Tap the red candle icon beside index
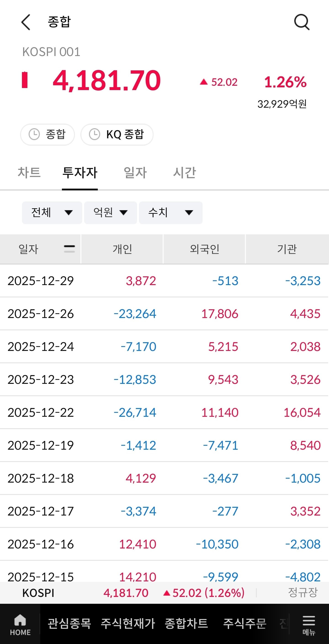The image size is (329, 644). (25, 80)
